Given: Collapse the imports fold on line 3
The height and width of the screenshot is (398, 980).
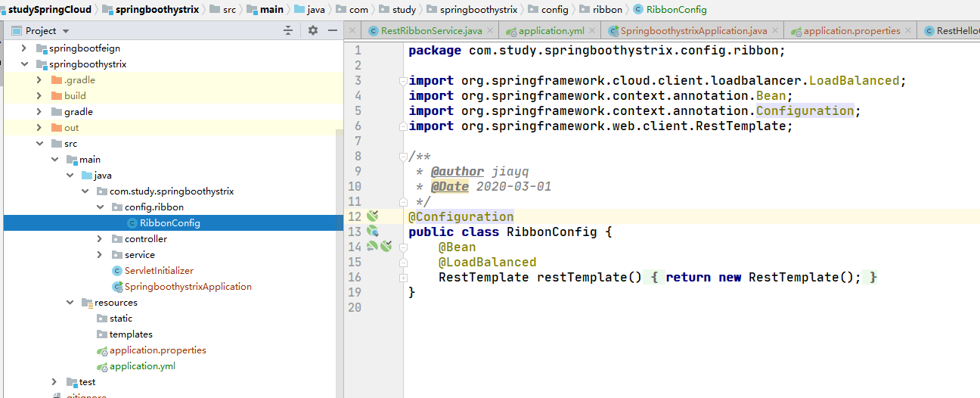Looking at the screenshot, I should pos(403,81).
